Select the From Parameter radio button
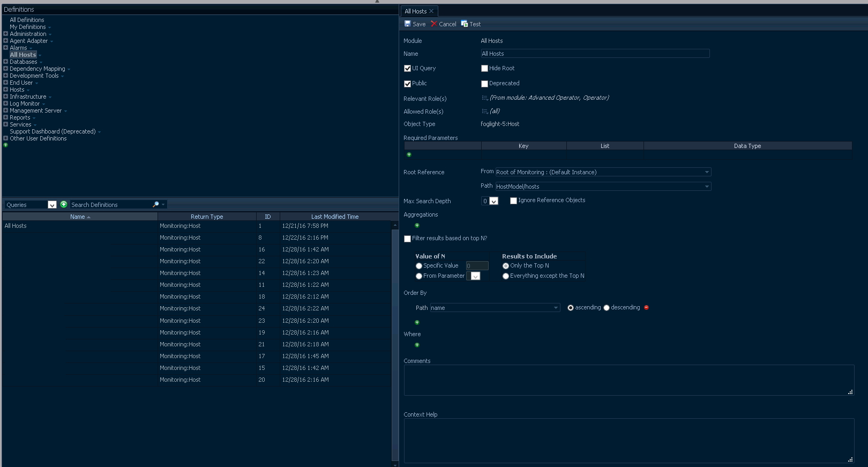Screen dimensions: 868x467 pos(419,276)
